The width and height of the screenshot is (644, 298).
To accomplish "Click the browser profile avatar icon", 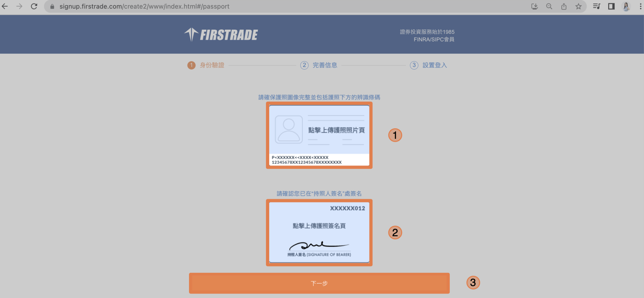I will tap(626, 6).
